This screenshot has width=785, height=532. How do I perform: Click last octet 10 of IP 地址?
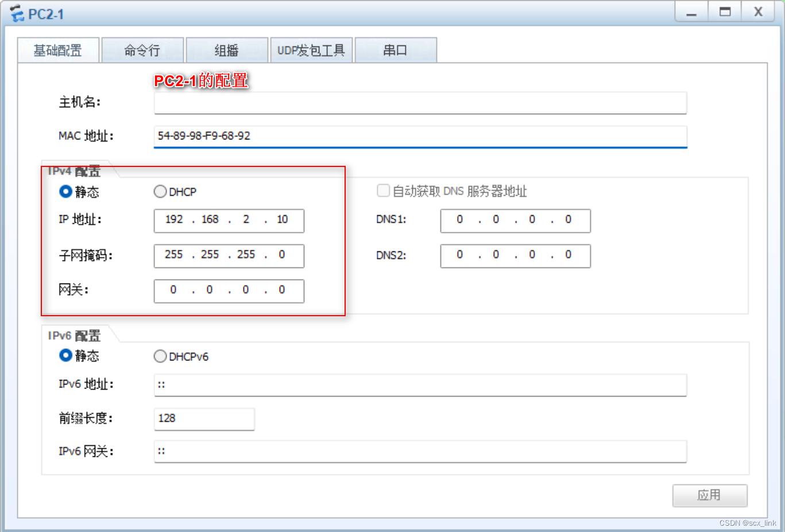[x=283, y=220]
